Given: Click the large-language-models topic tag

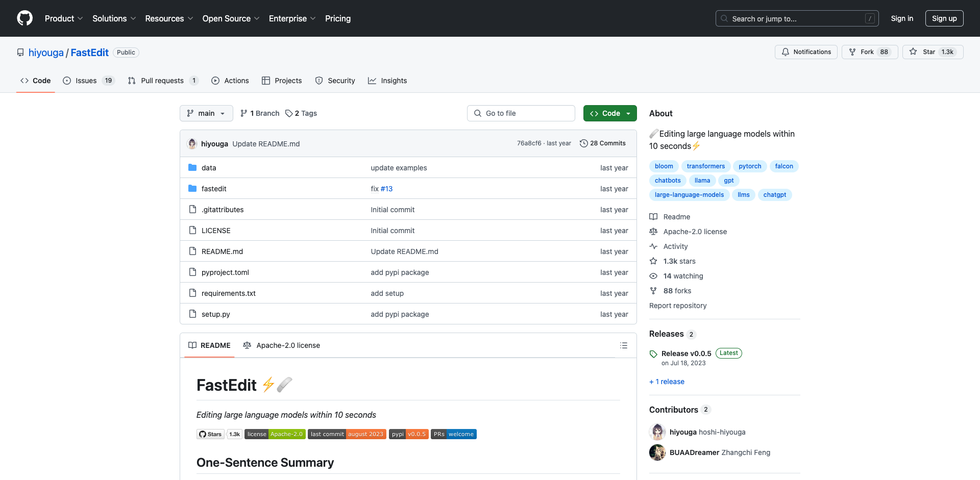Looking at the screenshot, I should point(689,195).
